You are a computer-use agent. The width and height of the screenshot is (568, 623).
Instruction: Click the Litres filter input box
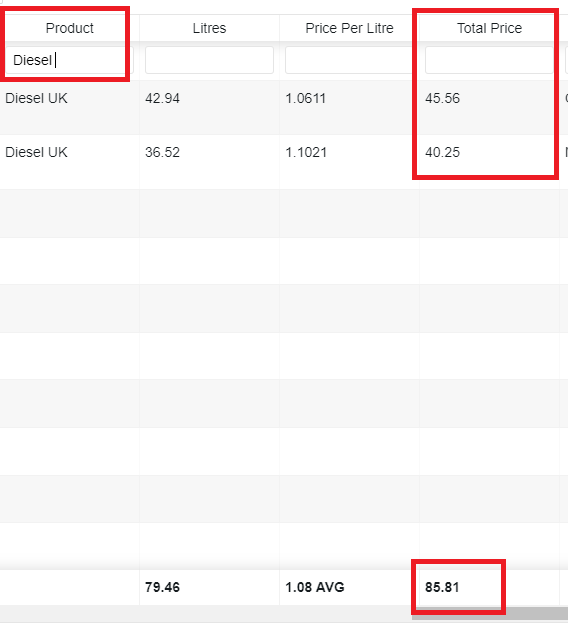click(209, 60)
